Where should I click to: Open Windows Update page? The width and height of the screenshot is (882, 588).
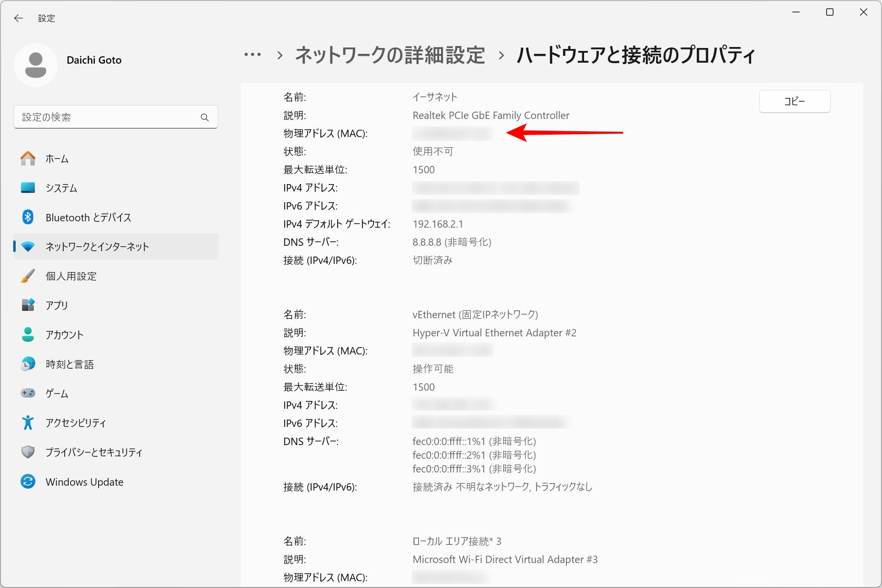tap(116, 482)
